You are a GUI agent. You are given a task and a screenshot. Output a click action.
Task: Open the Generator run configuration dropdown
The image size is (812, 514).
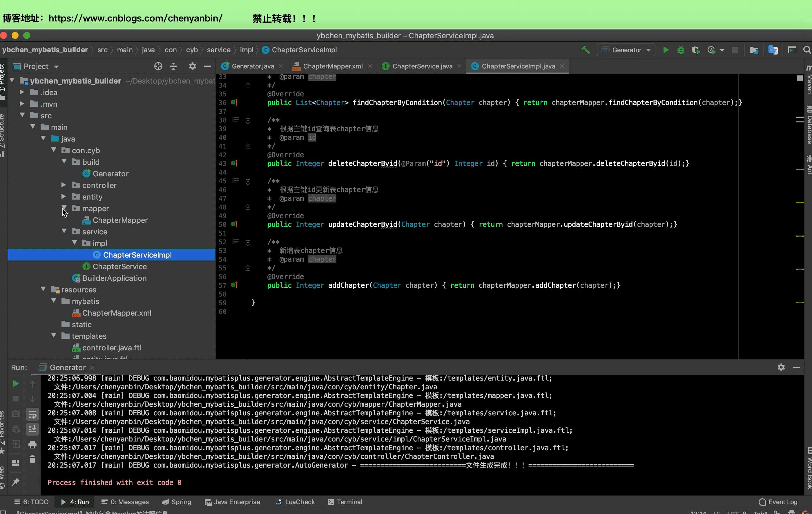pos(626,50)
